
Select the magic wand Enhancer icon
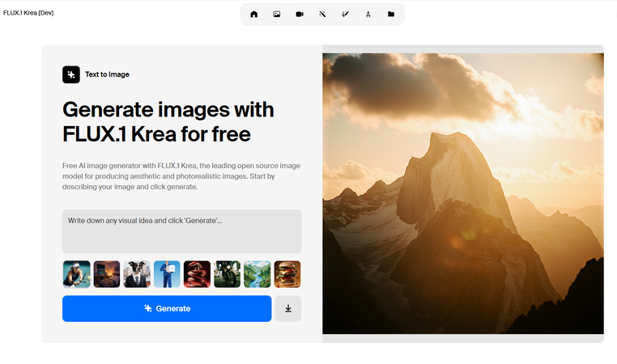click(322, 14)
